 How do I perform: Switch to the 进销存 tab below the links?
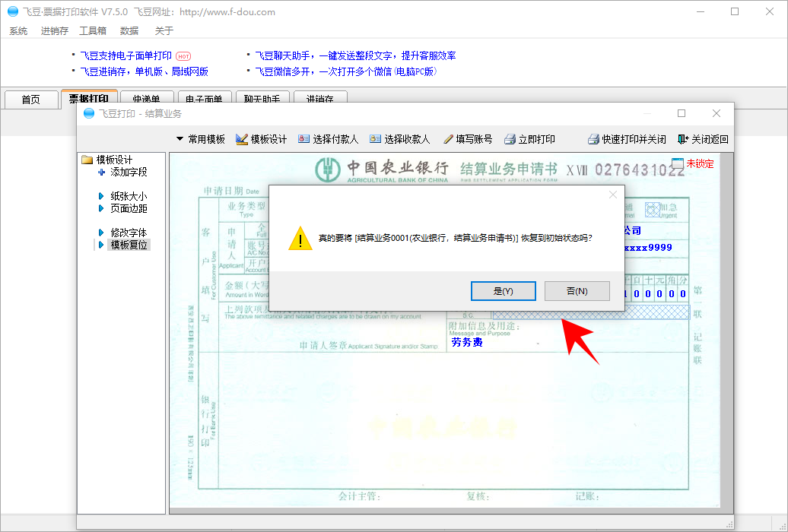[x=320, y=99]
